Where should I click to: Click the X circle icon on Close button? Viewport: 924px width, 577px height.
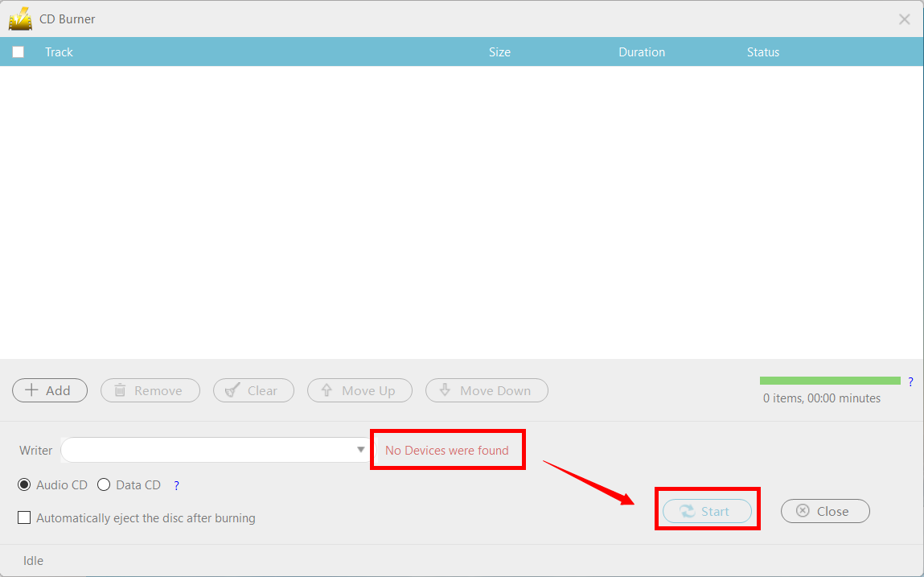(802, 511)
